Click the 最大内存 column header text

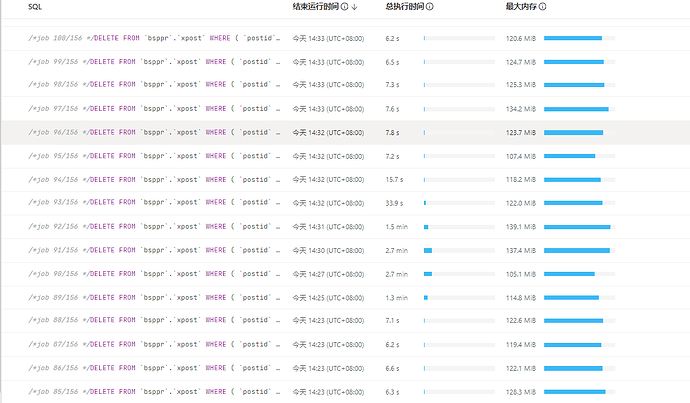pyautogui.click(x=518, y=6)
